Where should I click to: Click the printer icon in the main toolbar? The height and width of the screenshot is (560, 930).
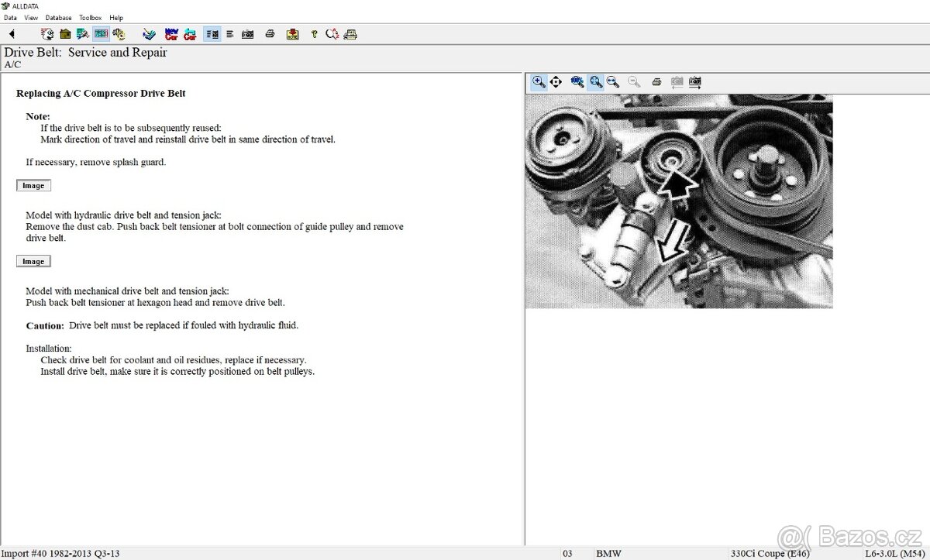pyautogui.click(x=270, y=33)
